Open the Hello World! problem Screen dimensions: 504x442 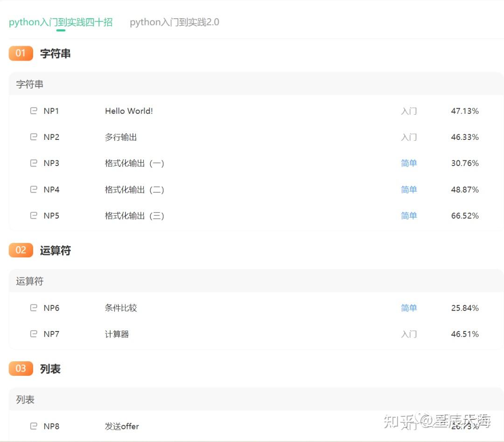click(129, 111)
